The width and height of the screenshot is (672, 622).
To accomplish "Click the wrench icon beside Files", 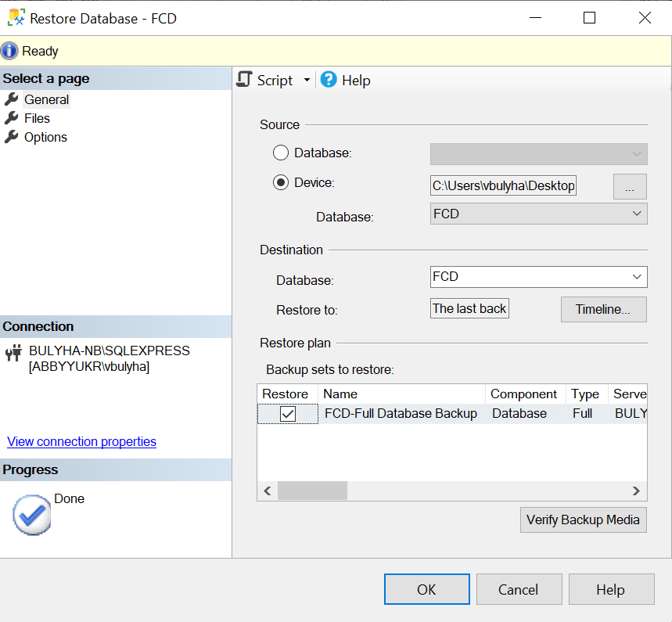I will tap(12, 118).
